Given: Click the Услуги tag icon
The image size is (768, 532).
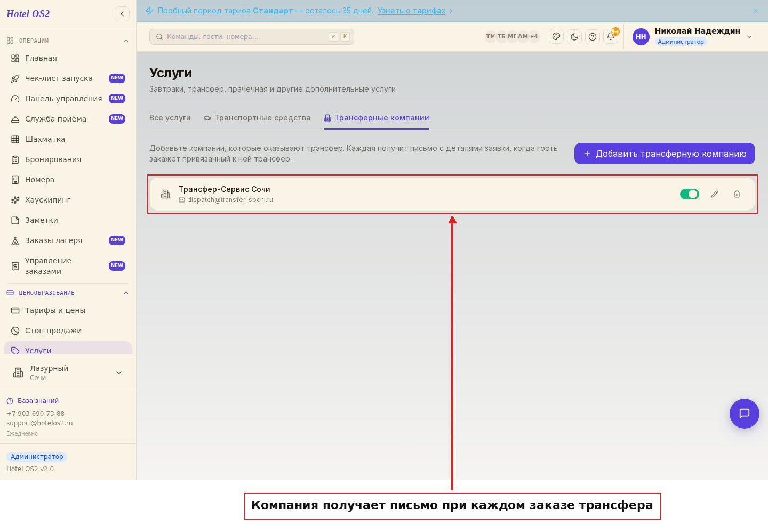Looking at the screenshot, I should tap(15, 350).
